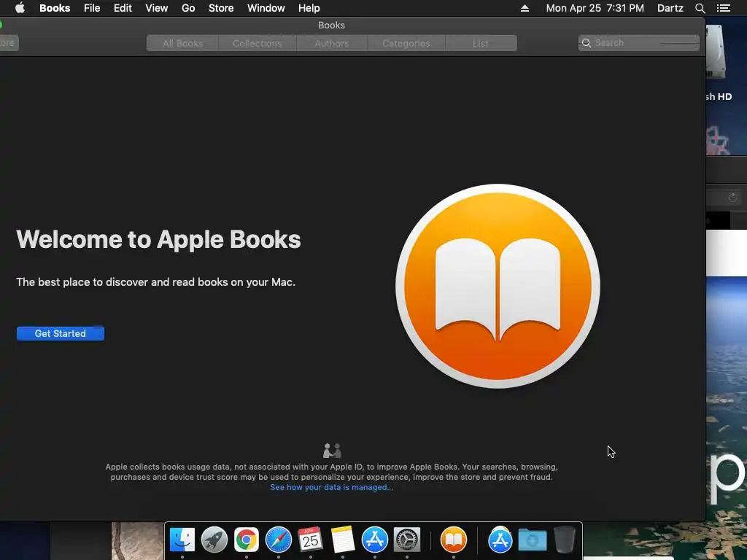Open the Help menu
This screenshot has width=747, height=560.
[x=309, y=8]
